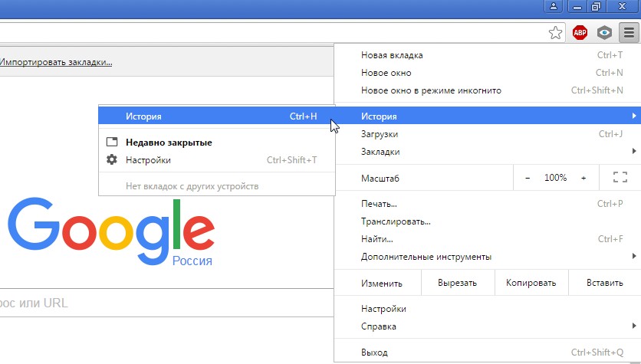Select Печать... menu item

click(x=488, y=203)
